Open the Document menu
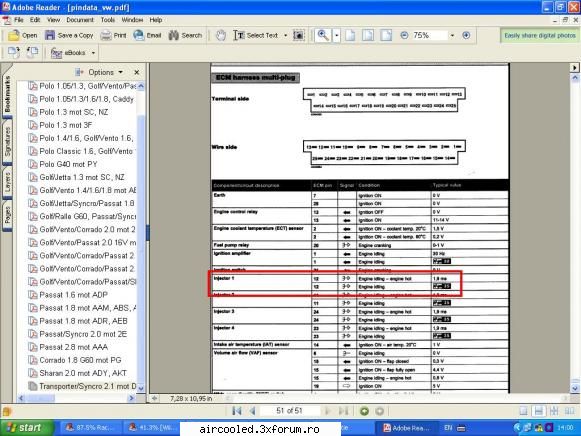 pyautogui.click(x=80, y=20)
